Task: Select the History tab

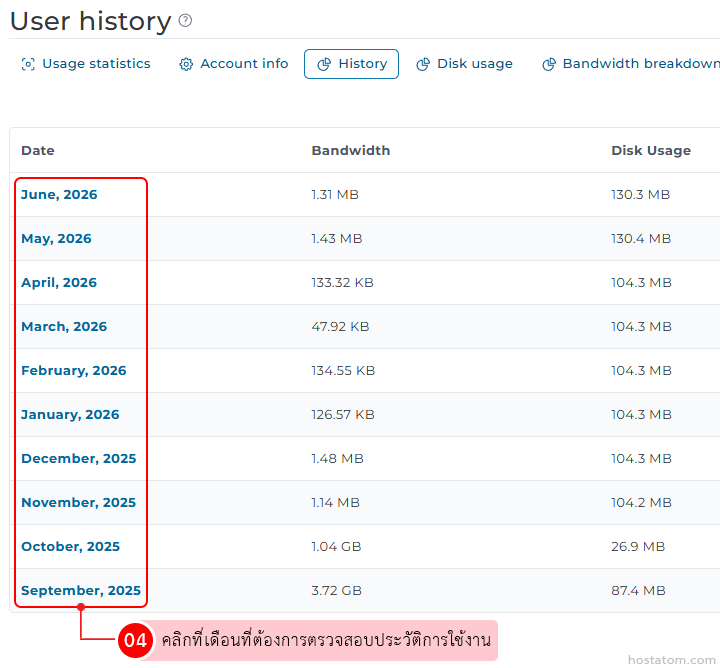Action: coord(351,64)
